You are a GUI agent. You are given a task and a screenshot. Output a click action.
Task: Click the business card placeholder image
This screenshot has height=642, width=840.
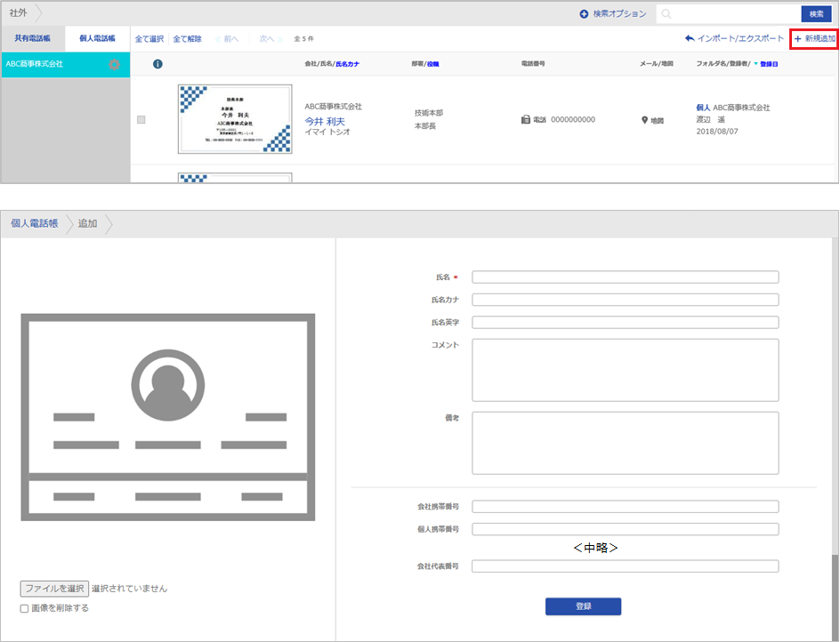click(167, 417)
